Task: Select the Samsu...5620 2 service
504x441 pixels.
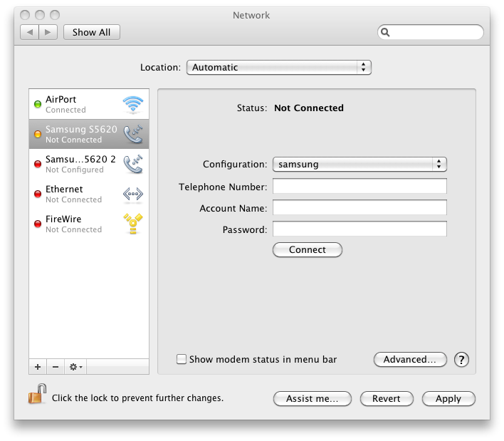Action: (x=89, y=164)
